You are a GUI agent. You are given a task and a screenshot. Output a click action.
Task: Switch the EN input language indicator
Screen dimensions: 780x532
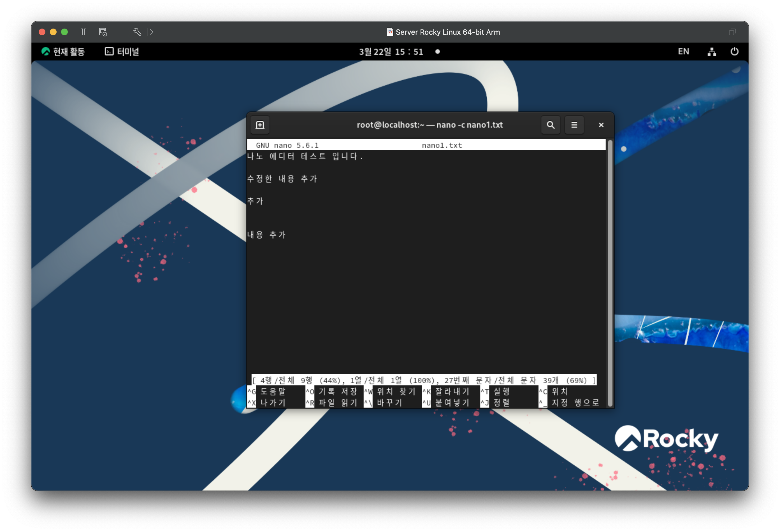tap(683, 52)
